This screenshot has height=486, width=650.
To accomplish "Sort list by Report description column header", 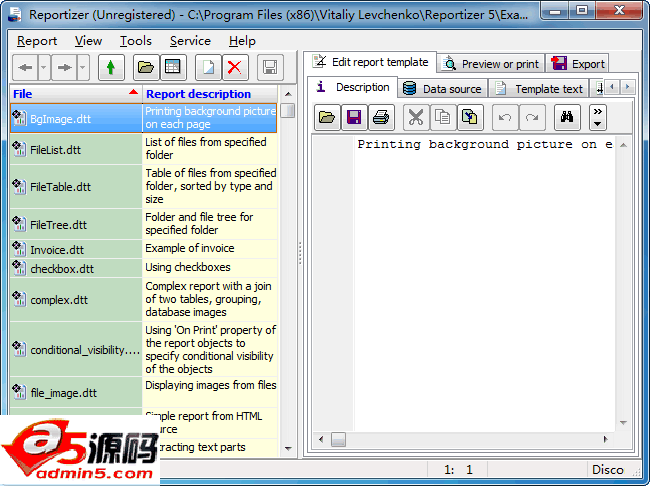I will point(210,94).
